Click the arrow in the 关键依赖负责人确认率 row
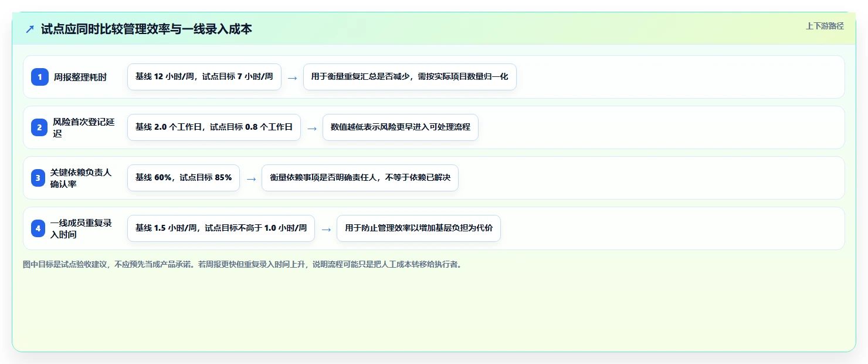Image resolution: width=868 pixels, height=364 pixels. tap(251, 178)
